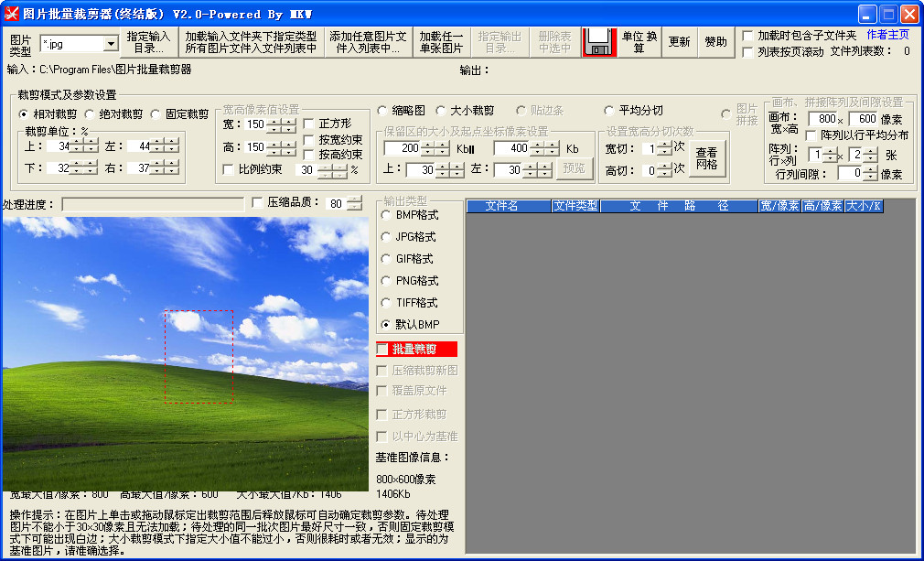The height and width of the screenshot is (561, 924).
Task: Click the 左 crop percentage field showing 44
Action: pyautogui.click(x=139, y=146)
